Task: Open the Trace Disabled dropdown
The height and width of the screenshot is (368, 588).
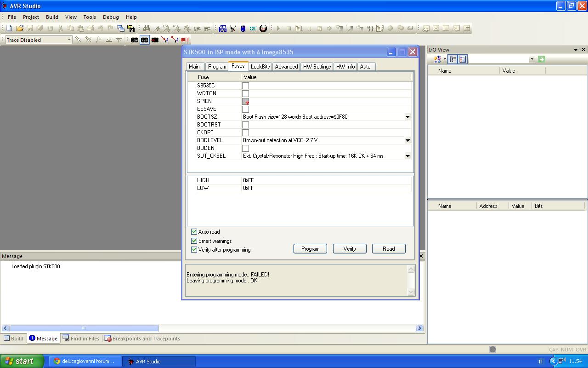Action: tap(69, 40)
